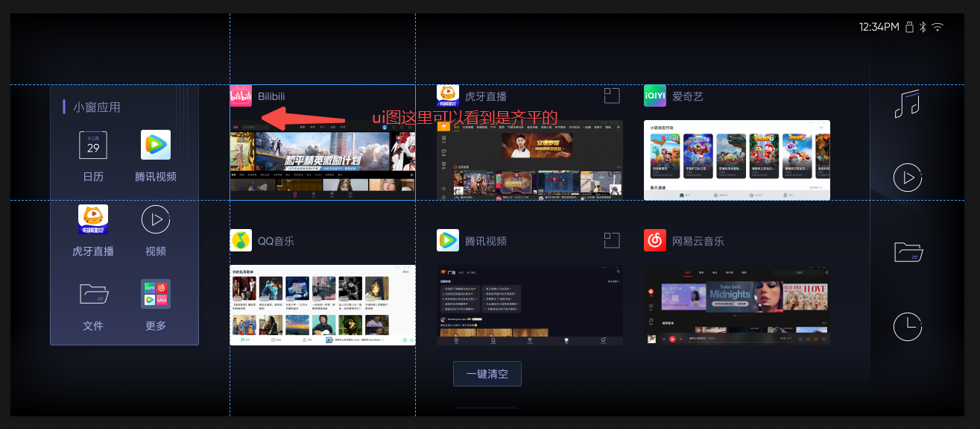The width and height of the screenshot is (980, 429).
Task: Click the 爱奇艺 title text
Action: coord(688,96)
